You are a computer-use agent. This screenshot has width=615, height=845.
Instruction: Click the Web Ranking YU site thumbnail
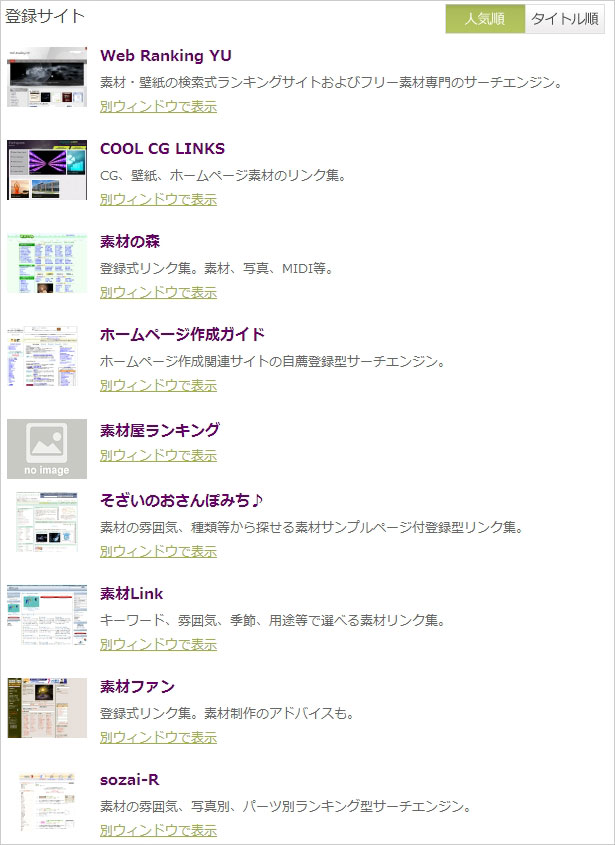coord(47,77)
